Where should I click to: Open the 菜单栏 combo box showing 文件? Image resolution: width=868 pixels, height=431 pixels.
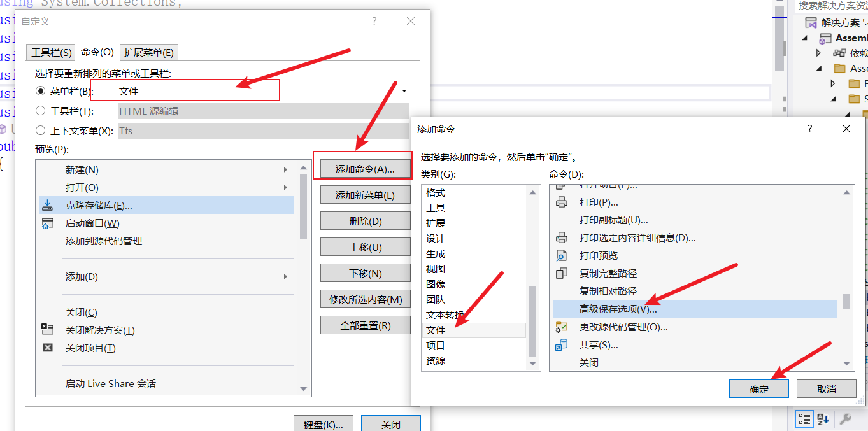tap(264, 91)
